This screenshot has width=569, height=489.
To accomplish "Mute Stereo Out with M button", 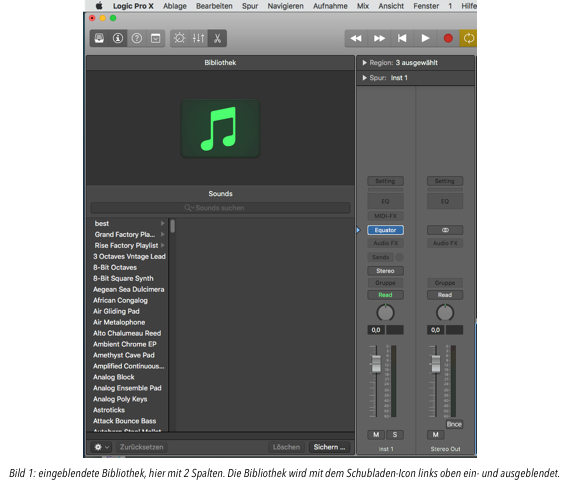I will pos(435,435).
